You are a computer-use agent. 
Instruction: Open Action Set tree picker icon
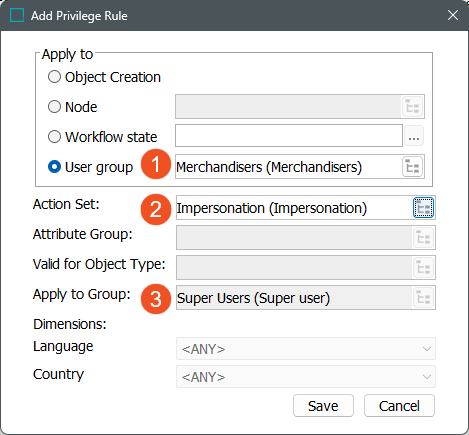click(423, 208)
